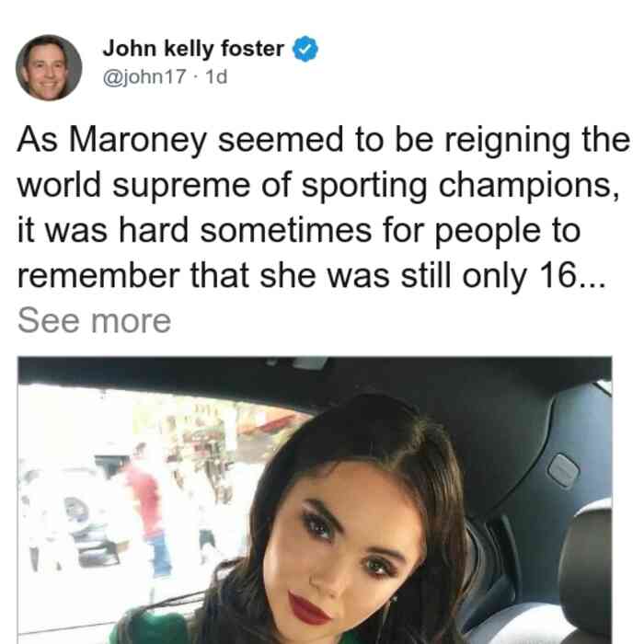
Task: Click the word Maroney in the tweet
Action: coord(137,141)
